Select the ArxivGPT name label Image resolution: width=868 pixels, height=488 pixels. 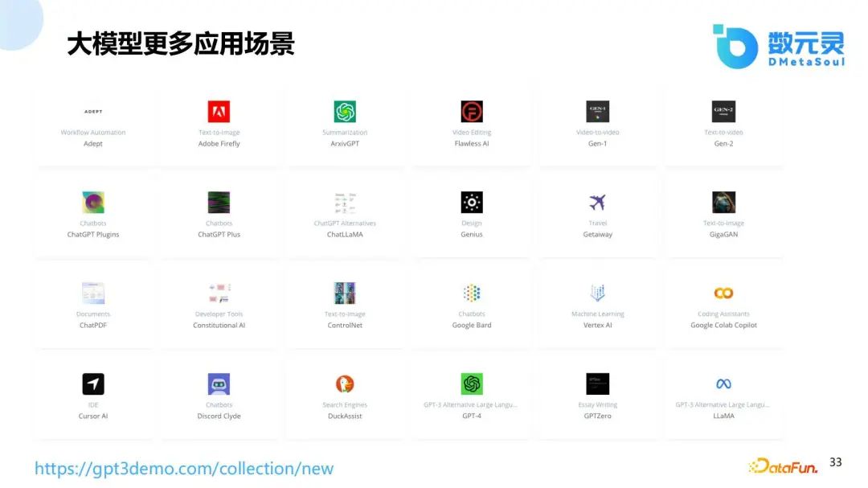click(x=345, y=143)
